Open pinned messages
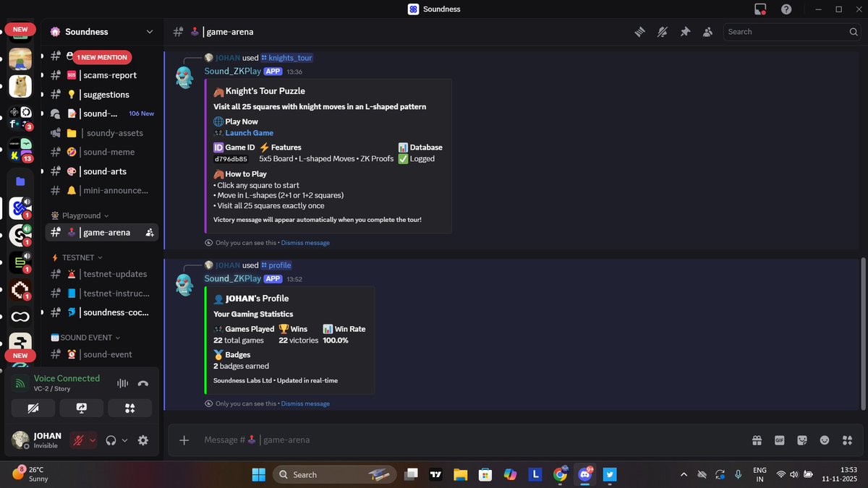The image size is (868, 488). [685, 32]
